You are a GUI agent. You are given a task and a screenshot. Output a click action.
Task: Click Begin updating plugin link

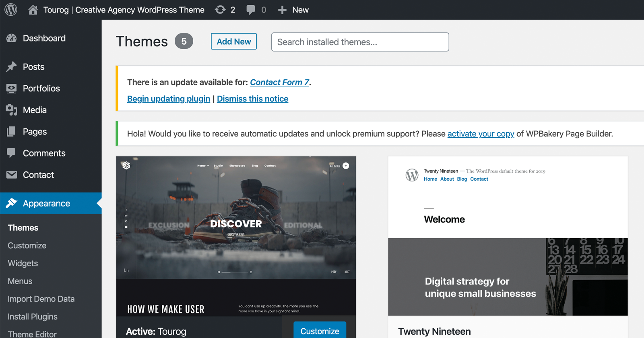169,99
